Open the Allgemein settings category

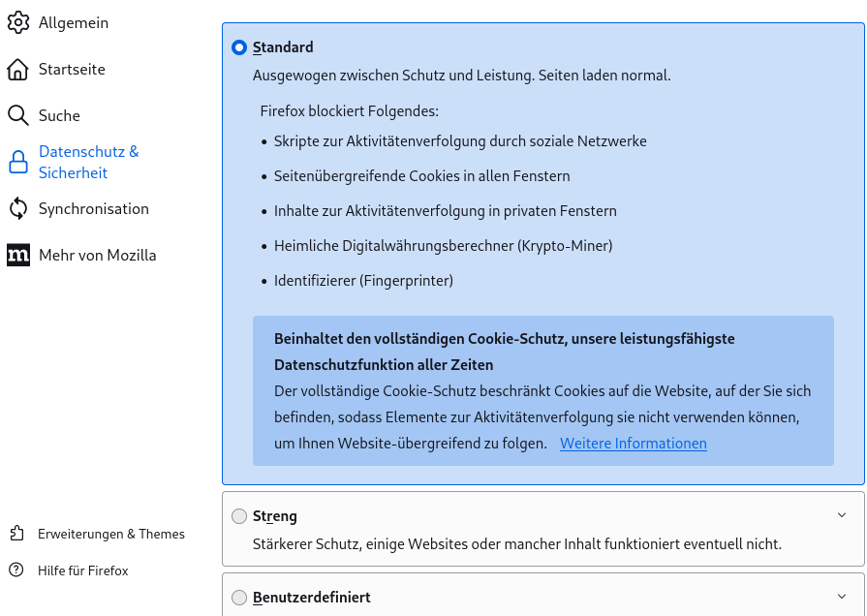pos(74,22)
